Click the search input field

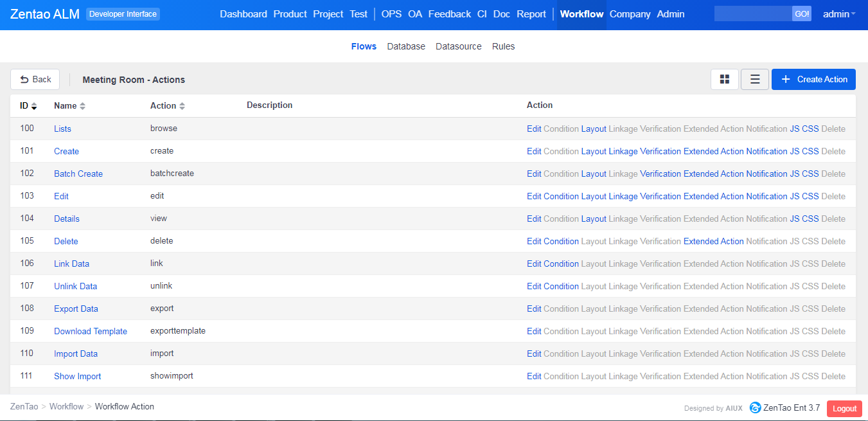[x=752, y=14]
